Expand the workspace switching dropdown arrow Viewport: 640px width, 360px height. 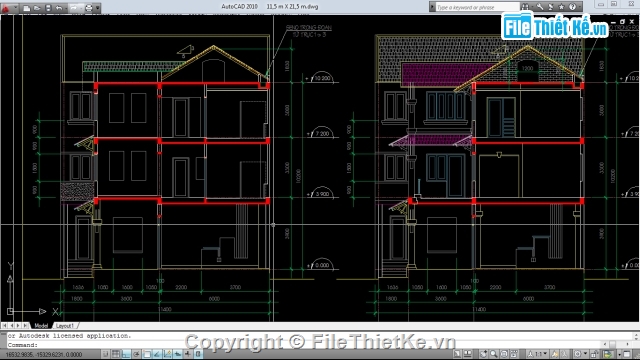(585, 354)
